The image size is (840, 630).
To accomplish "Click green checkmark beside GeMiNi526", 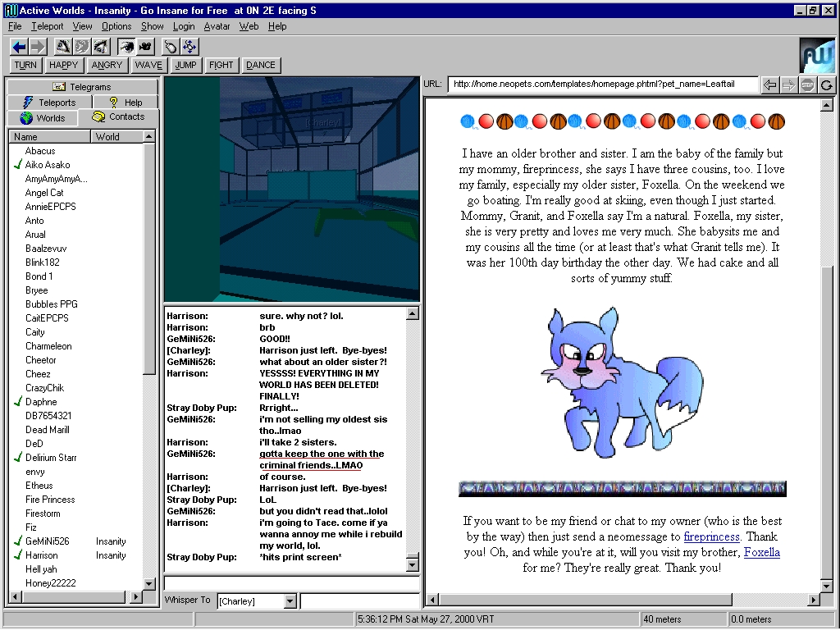I will coord(18,541).
